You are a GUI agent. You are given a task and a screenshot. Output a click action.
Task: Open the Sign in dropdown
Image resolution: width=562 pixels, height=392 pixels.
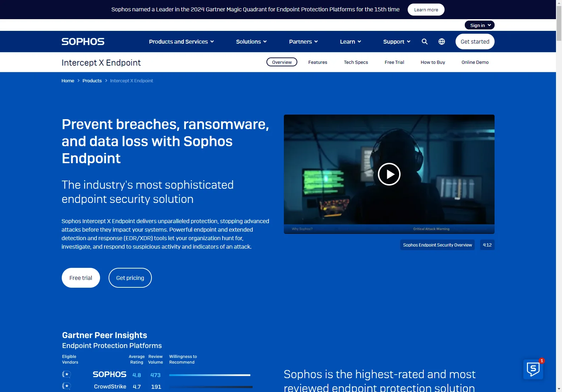pyautogui.click(x=480, y=25)
